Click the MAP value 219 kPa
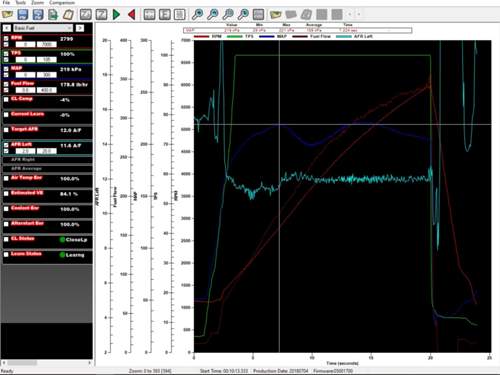The height and width of the screenshot is (375, 500). click(x=71, y=69)
